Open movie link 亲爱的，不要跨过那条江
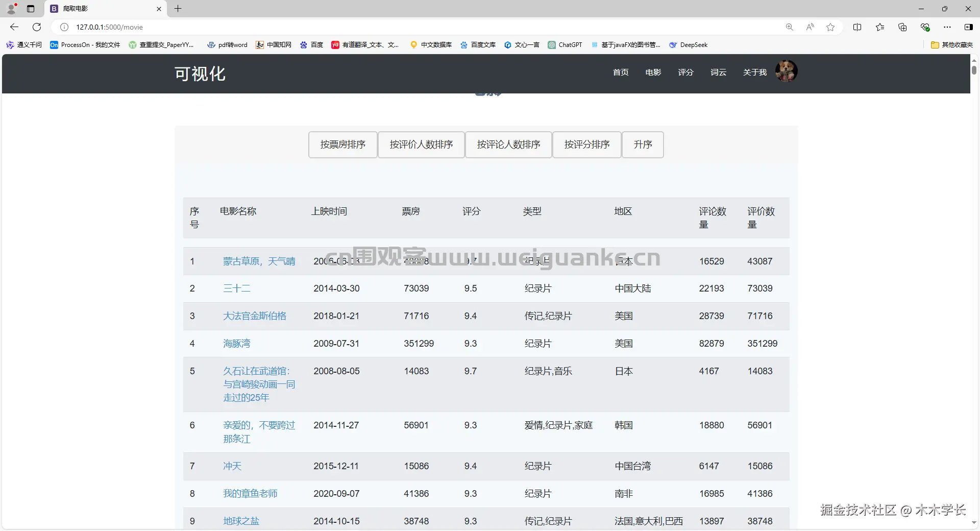 pyautogui.click(x=259, y=432)
